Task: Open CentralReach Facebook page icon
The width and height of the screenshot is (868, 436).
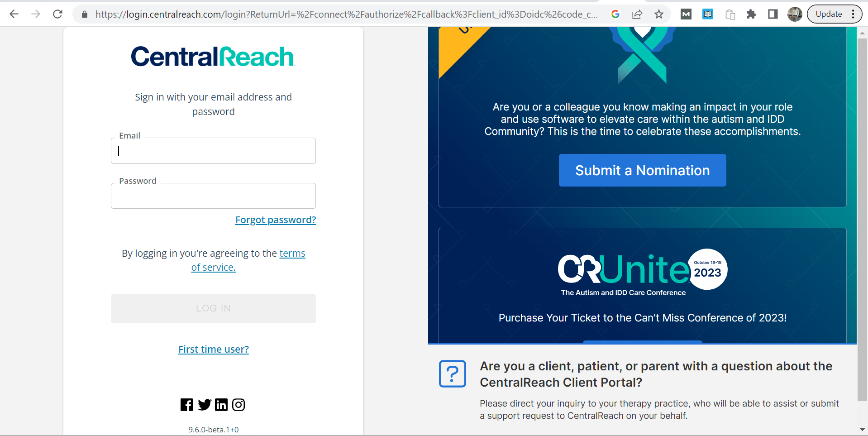Action: (x=186, y=405)
